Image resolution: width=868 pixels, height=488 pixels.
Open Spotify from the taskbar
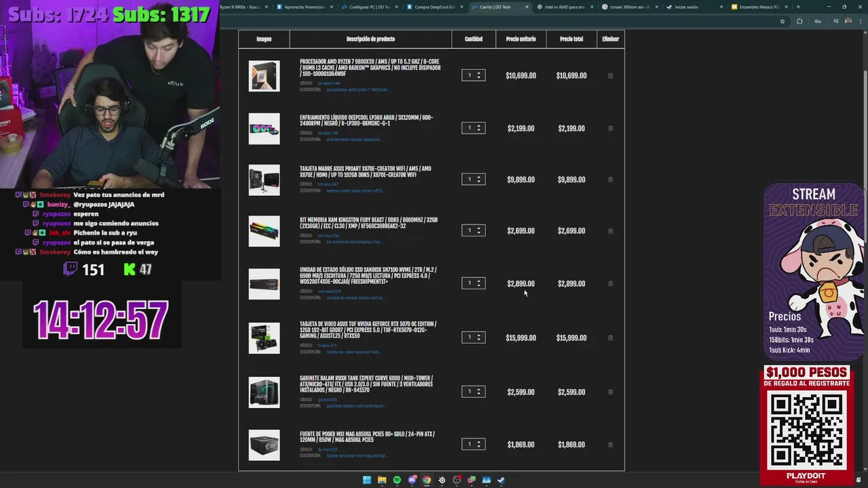tap(397, 480)
